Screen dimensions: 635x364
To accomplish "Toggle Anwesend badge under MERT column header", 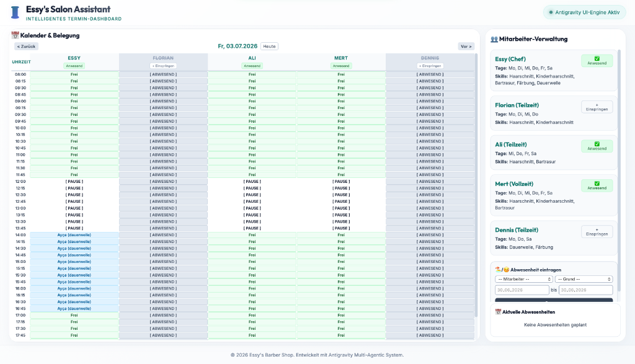I will coord(341,66).
